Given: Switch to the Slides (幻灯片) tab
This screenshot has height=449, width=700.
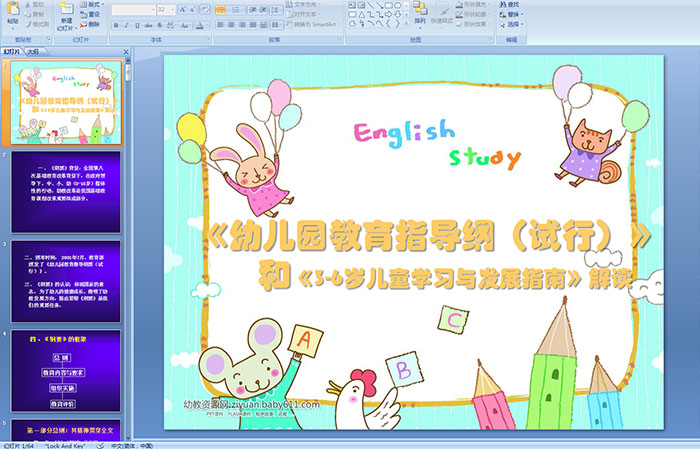Looking at the screenshot, I should coord(12,52).
